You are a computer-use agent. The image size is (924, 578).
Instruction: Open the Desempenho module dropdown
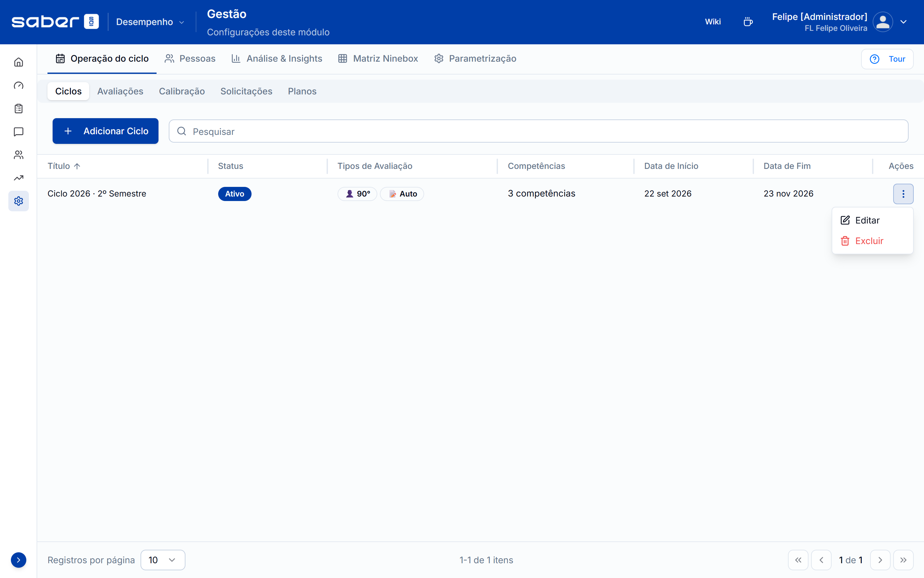[150, 22]
